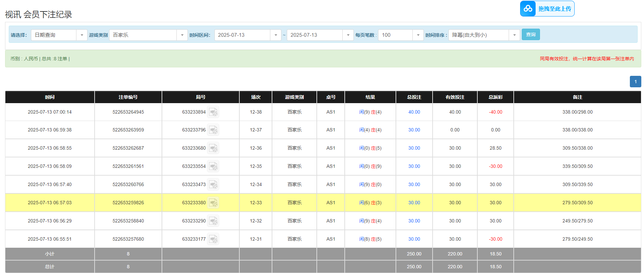Viewport: 644px width, 273px height.
Task: Click the 拖拽至此上传 upload button
Action: pos(554,9)
